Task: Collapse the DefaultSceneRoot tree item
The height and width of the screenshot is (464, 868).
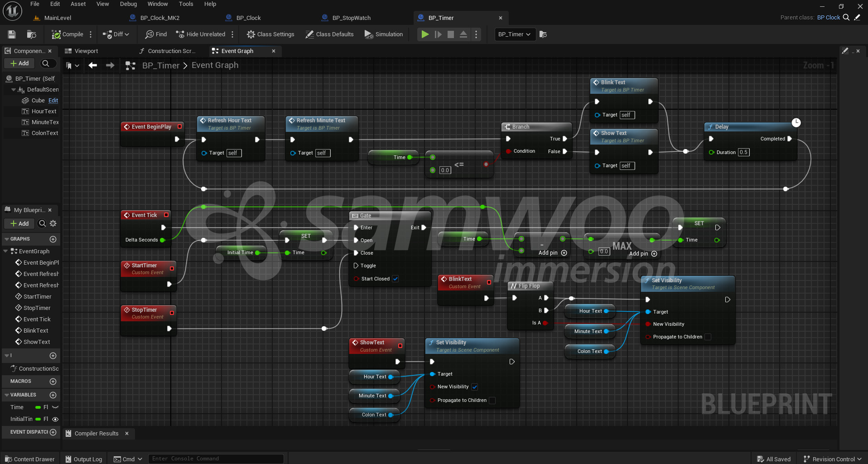Action: coord(14,90)
